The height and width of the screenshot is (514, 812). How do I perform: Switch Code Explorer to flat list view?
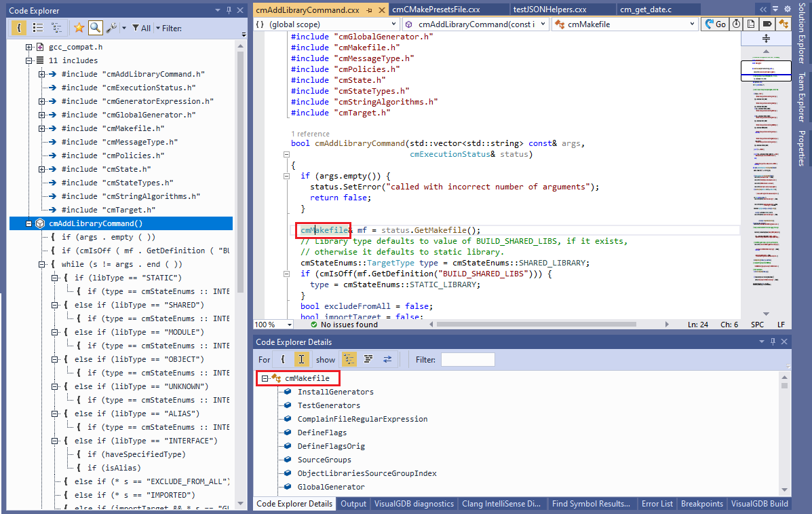pos(38,28)
